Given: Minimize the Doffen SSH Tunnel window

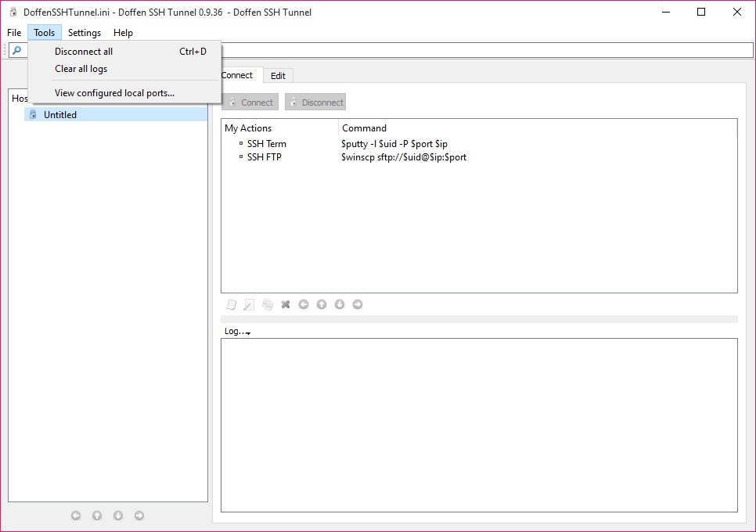Looking at the screenshot, I should click(666, 12).
